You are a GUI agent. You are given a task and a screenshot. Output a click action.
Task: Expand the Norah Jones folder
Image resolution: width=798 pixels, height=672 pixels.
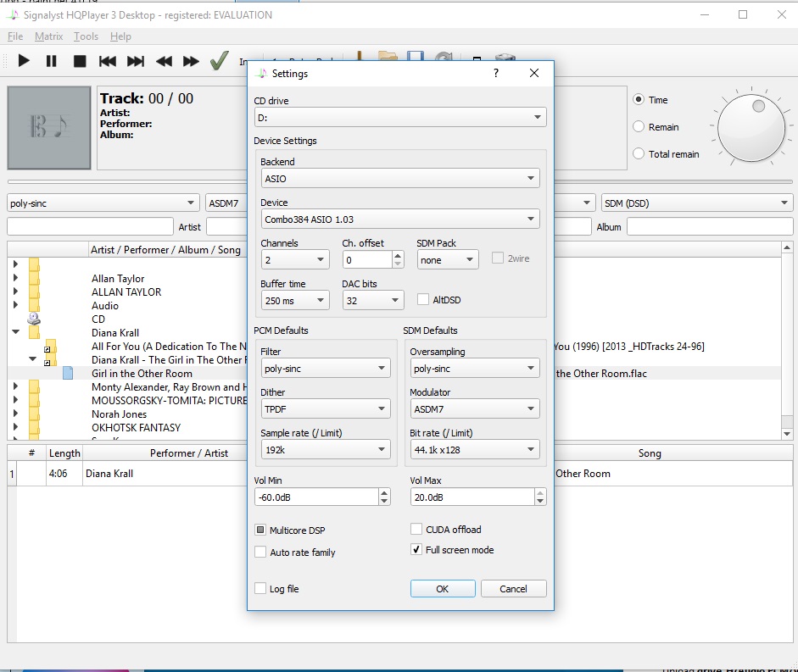[x=15, y=414]
